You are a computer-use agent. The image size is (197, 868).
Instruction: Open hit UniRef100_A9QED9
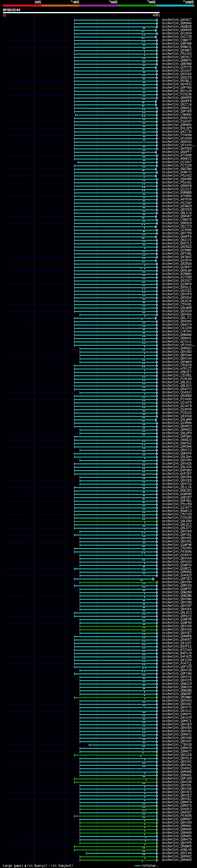(176, 26)
